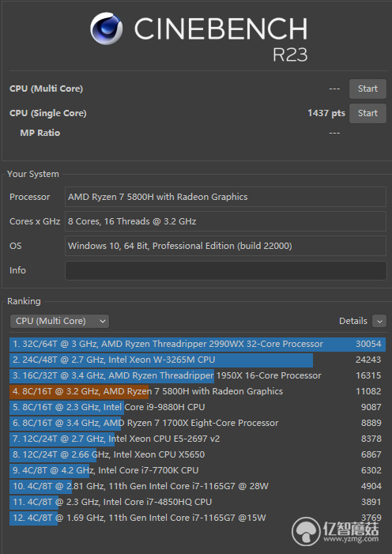
Task: Open the CPU (Multi Core) ranking dropdown
Action: [59, 321]
